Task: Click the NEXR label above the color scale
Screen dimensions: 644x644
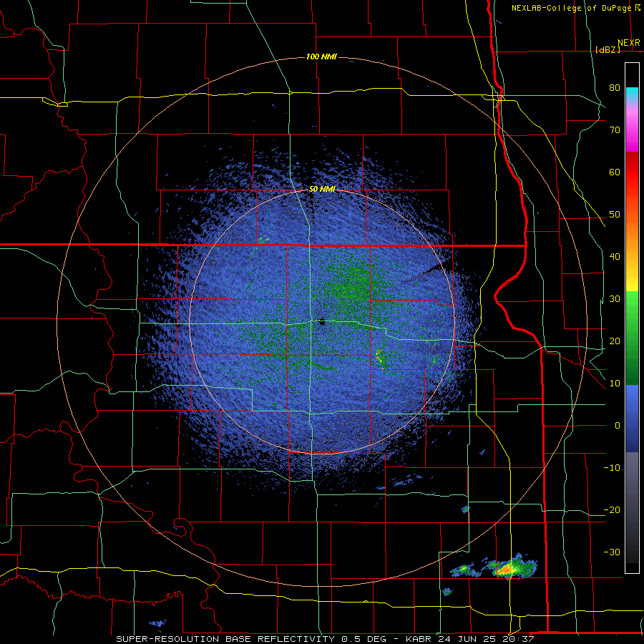Action: point(629,43)
